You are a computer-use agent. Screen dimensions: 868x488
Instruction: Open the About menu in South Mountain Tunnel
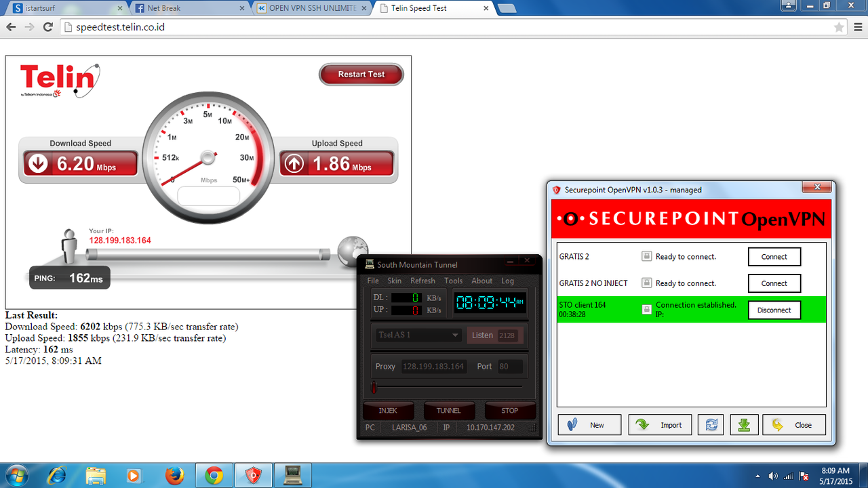[x=482, y=281]
